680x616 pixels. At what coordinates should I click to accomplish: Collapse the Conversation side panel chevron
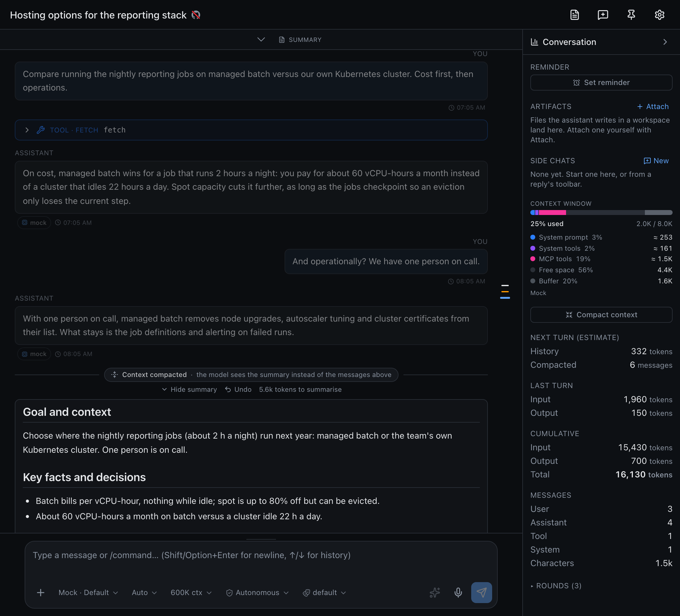[665, 42]
